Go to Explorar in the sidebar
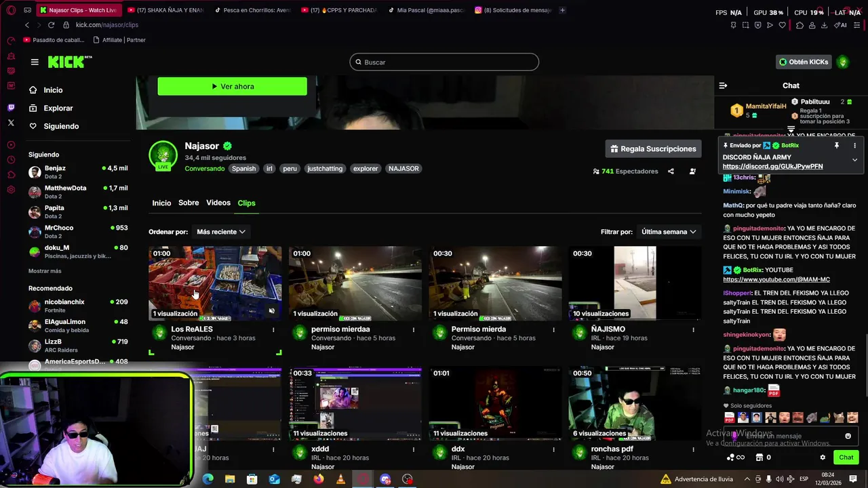 pos(58,108)
